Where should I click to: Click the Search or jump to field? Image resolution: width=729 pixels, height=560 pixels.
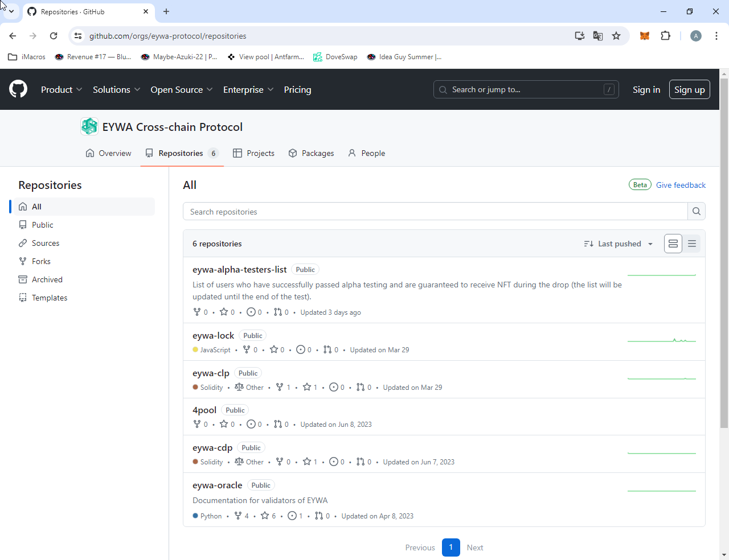coord(526,89)
